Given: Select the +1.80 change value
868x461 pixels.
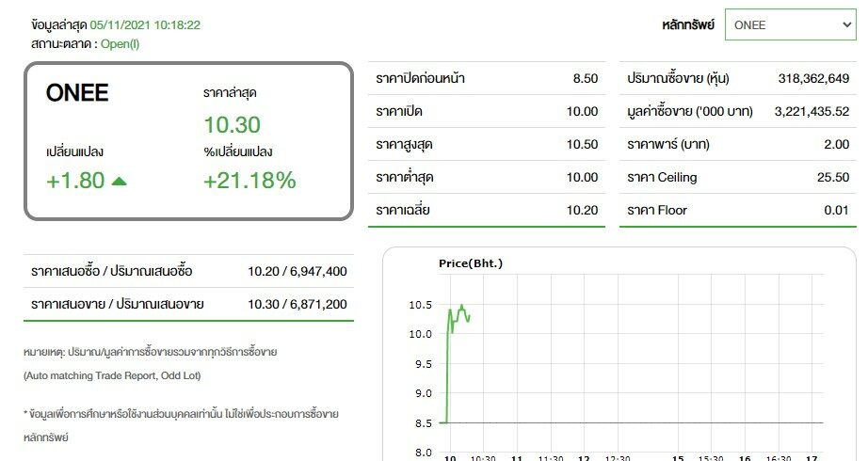Looking at the screenshot, I should click(x=75, y=181).
